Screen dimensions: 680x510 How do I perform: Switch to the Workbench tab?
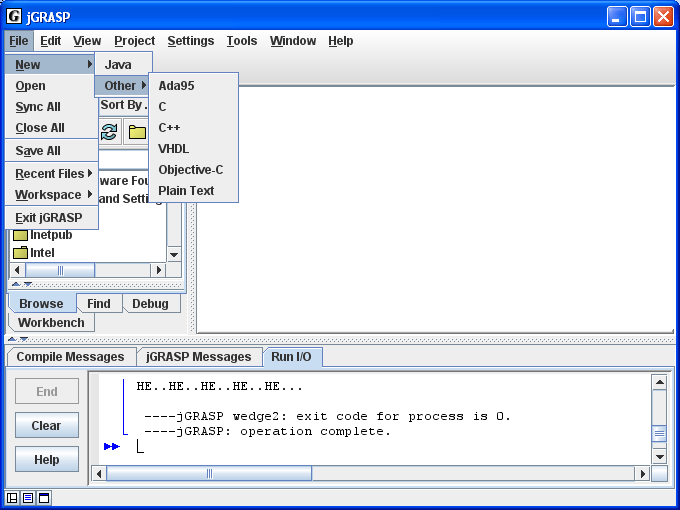pyautogui.click(x=51, y=323)
